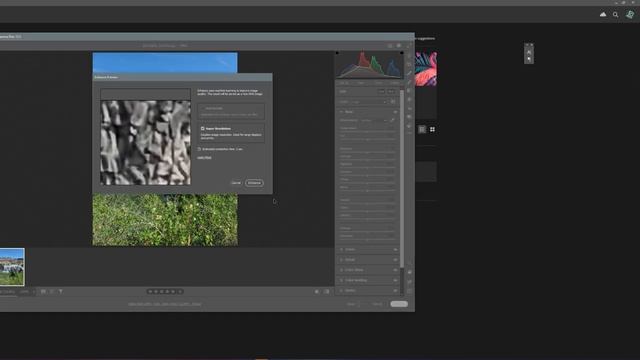
Task: Click the star rating filter control
Action: (165, 292)
